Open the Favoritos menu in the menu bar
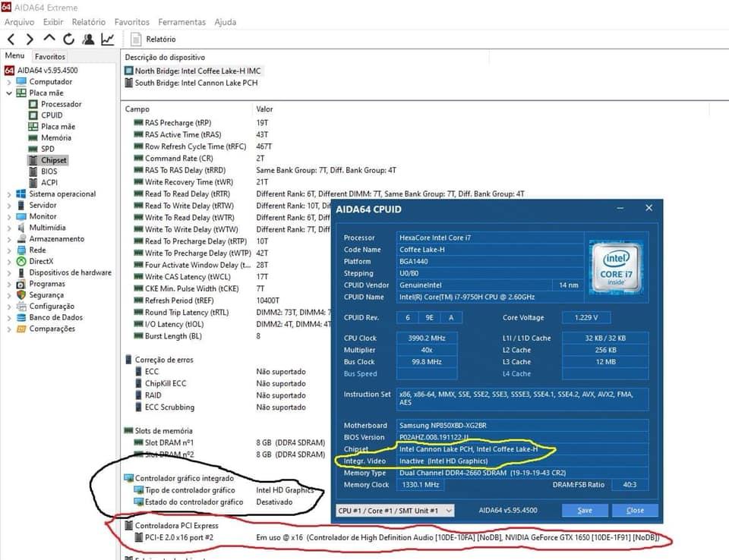The width and height of the screenshot is (729, 560). tap(132, 22)
